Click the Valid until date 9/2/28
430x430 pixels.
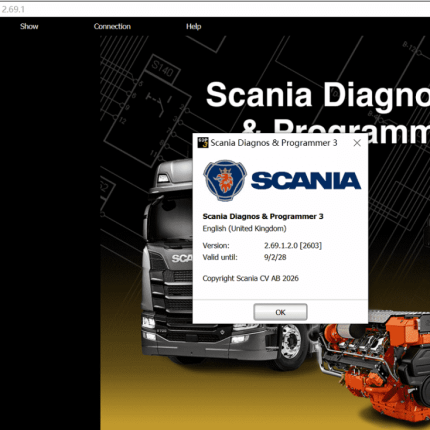coord(275,257)
